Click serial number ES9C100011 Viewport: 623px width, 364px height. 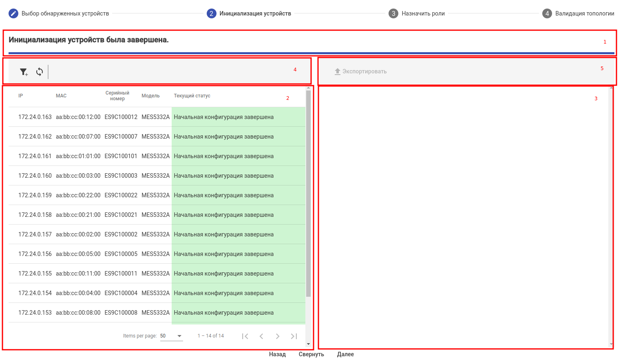121,274
